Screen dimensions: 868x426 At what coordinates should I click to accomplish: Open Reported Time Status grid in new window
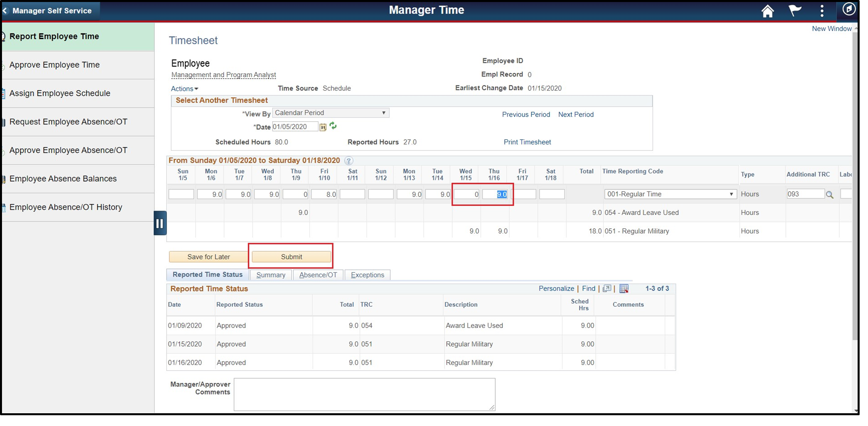pos(607,288)
